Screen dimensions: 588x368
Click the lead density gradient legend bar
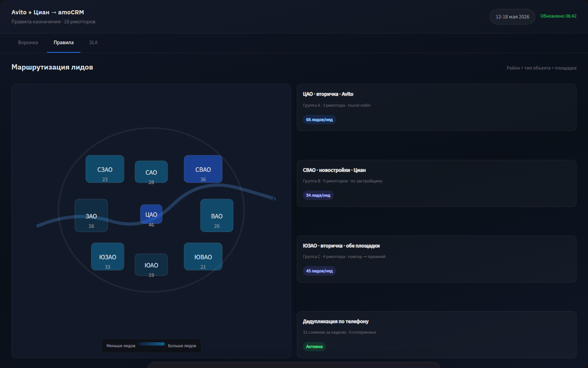[151, 344]
